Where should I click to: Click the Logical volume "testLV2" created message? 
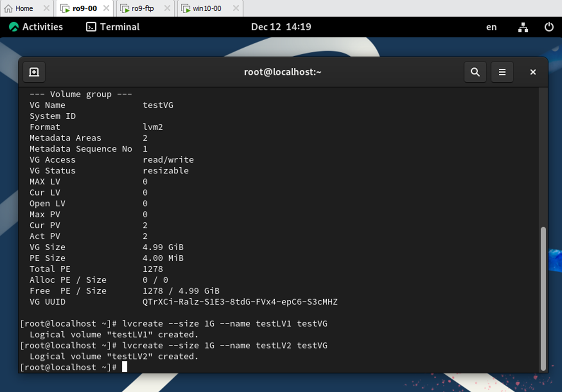coord(114,356)
